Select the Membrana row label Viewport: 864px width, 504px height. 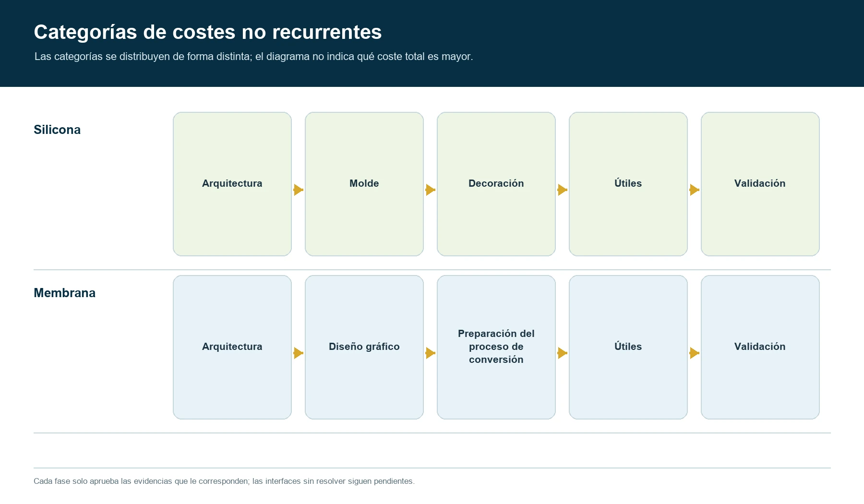pos(64,293)
